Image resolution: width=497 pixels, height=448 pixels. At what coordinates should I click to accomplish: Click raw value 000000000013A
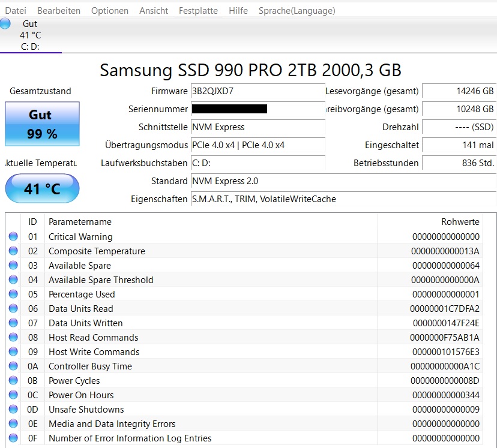[445, 251]
